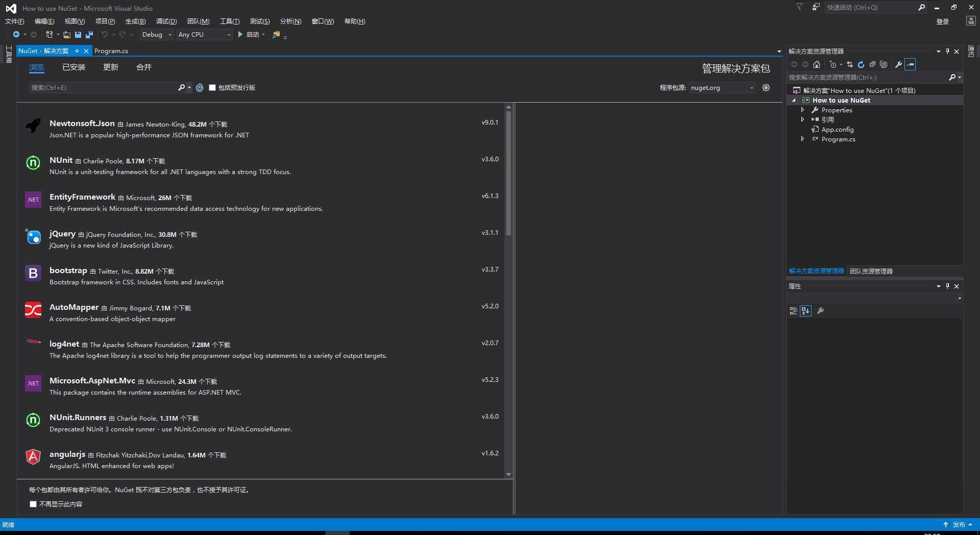Click Collapse All icon in Solution Explorer
The height and width of the screenshot is (535, 980).
click(x=872, y=64)
